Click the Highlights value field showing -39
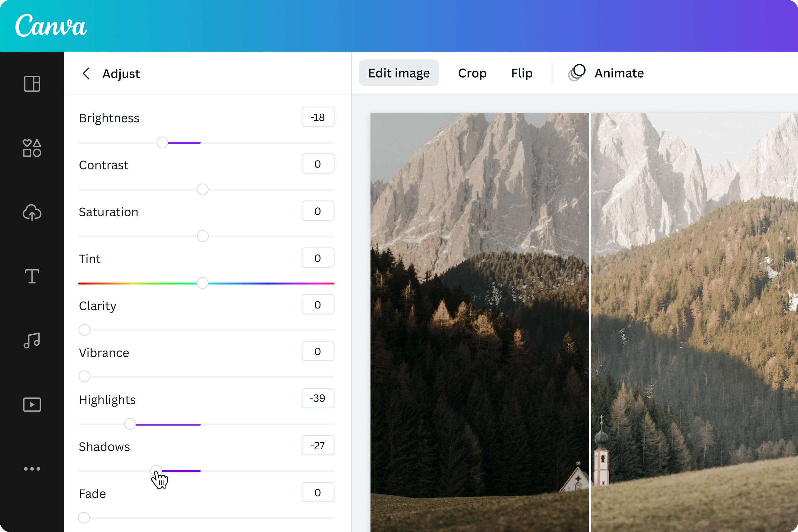 tap(318, 398)
